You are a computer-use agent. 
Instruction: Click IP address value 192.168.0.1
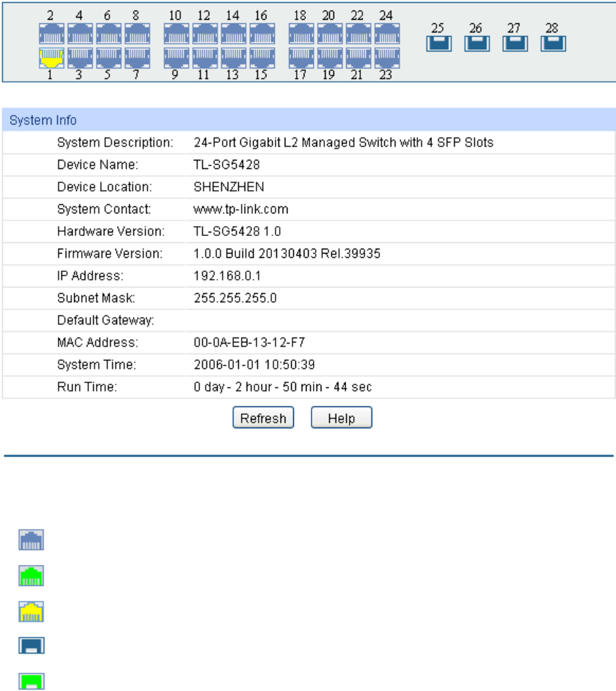point(227,276)
